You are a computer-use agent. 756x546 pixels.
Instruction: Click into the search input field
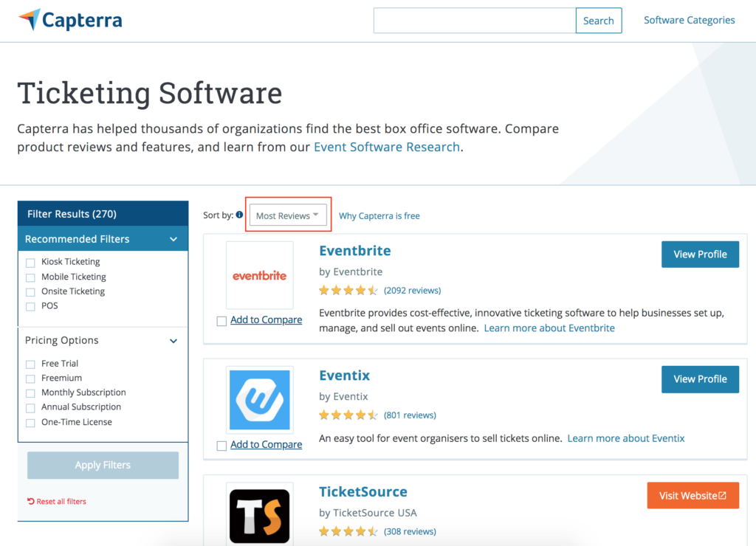tap(474, 21)
